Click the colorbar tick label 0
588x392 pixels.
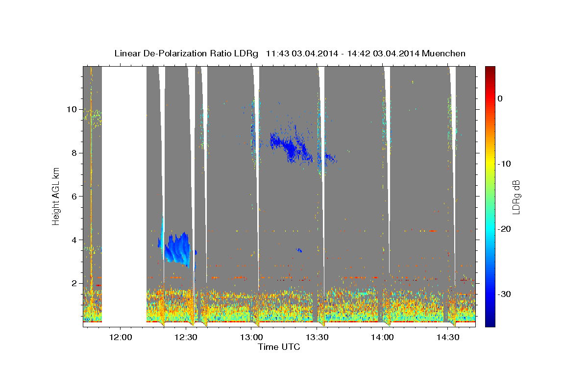500,98
